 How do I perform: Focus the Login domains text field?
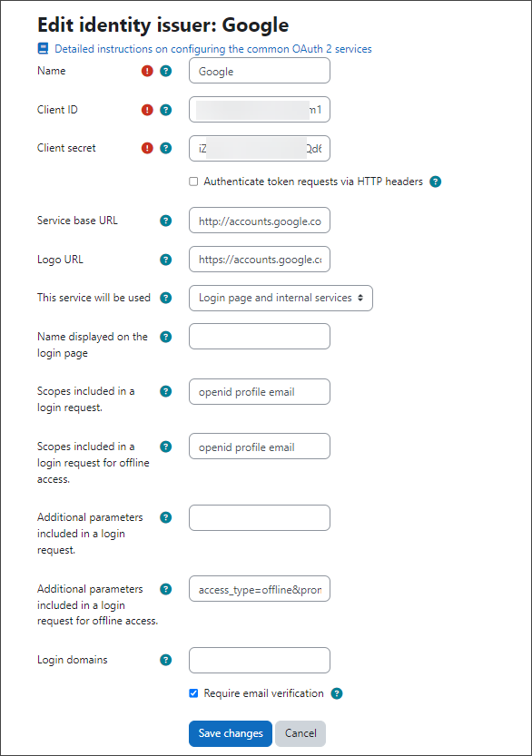point(260,660)
